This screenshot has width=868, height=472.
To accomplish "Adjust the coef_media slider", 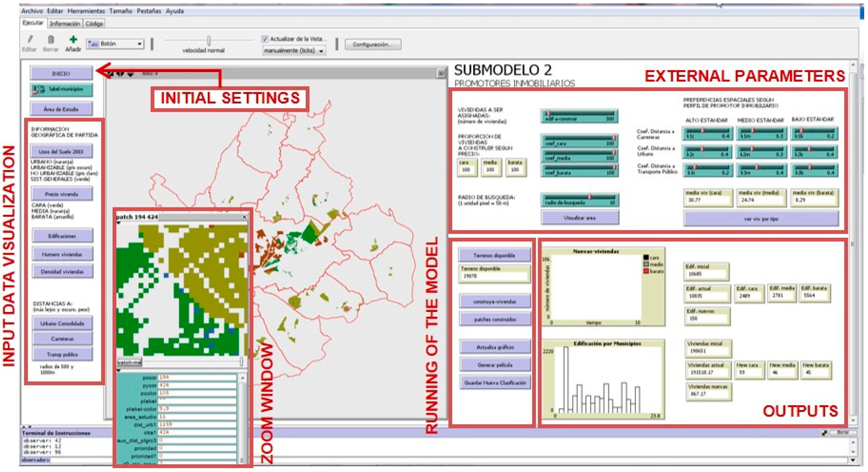I will click(579, 155).
